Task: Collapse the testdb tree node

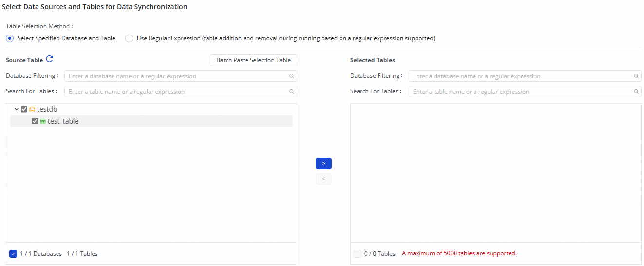Action: click(17, 110)
